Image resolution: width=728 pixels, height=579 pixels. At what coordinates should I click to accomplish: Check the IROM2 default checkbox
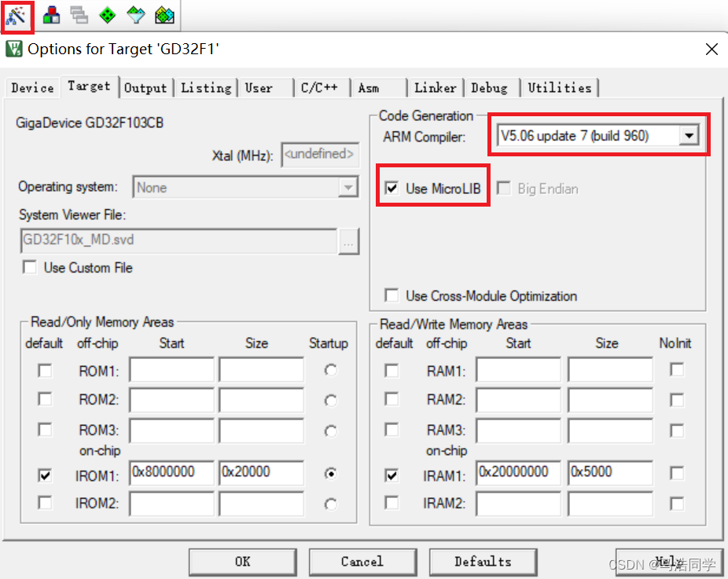[45, 503]
